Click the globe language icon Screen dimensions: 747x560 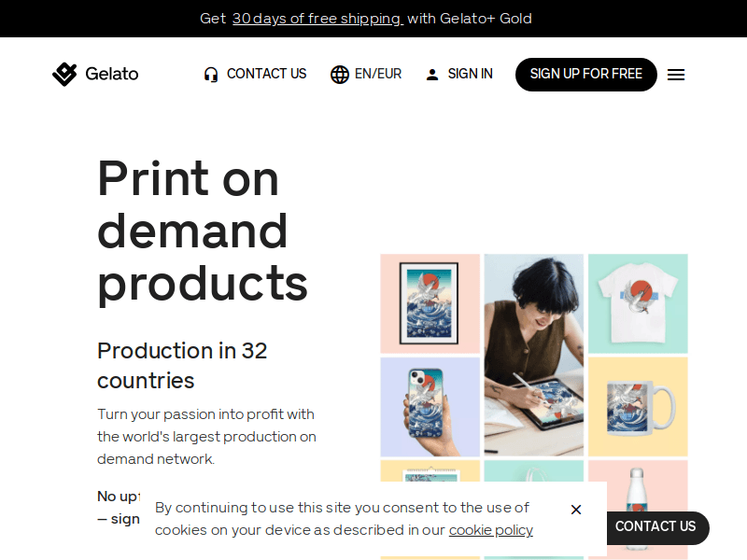click(x=340, y=75)
